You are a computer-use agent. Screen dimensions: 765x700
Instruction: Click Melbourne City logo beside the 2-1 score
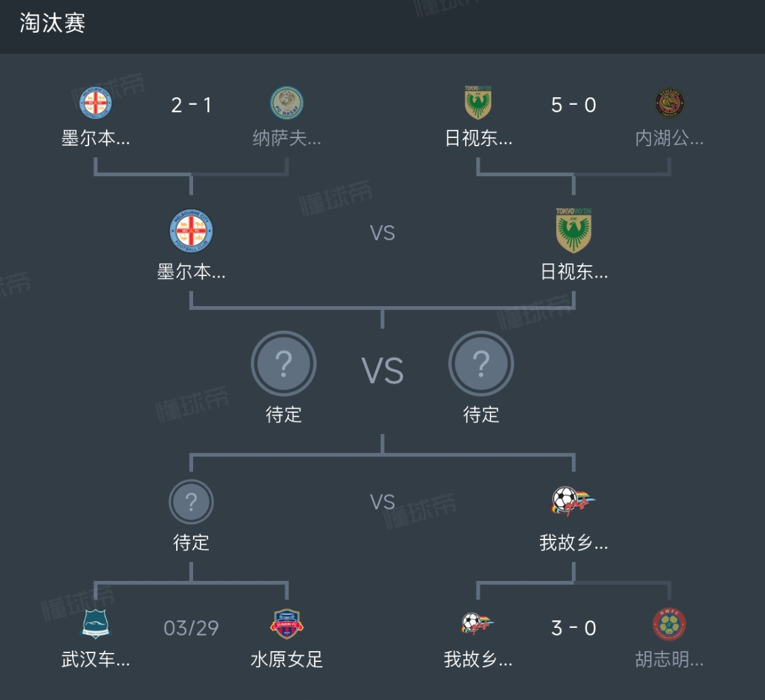click(x=95, y=103)
